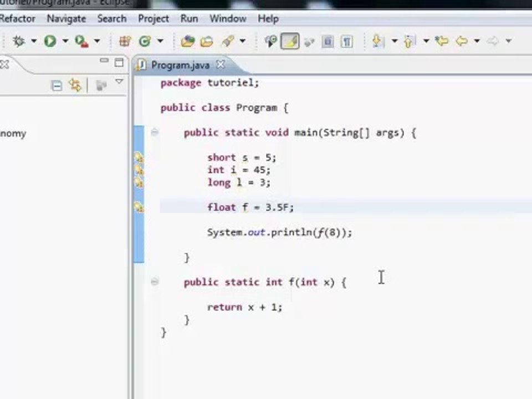
Task: Open the New Java Class dropdown arrow
Action: 160,41
